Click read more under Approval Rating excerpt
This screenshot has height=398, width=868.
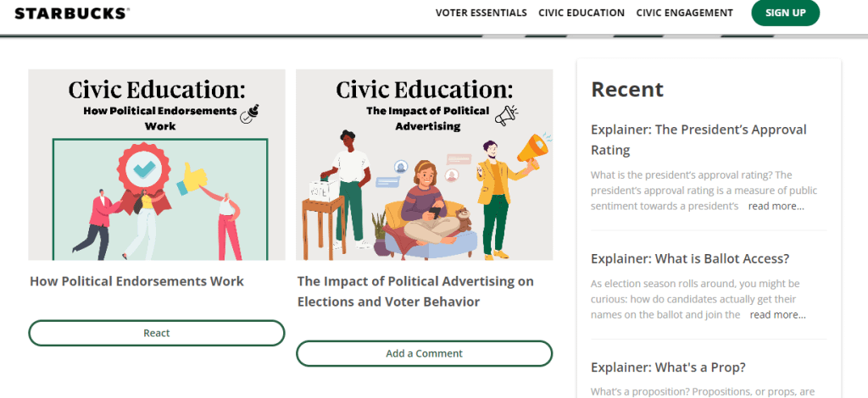point(776,206)
